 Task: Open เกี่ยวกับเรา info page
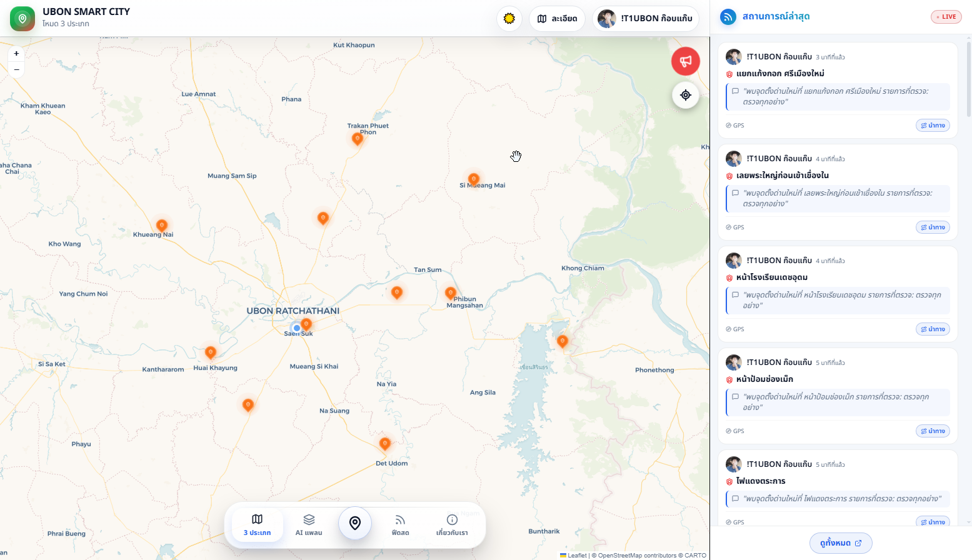pos(451,524)
